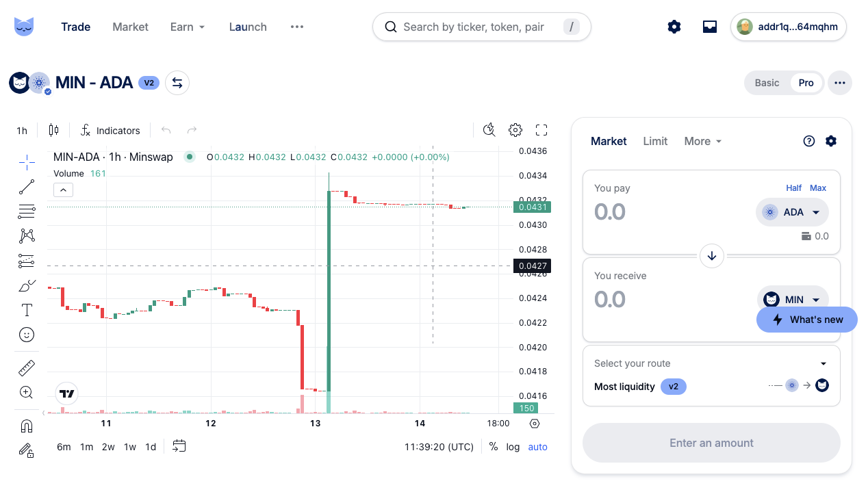
Task: Open the inbox notifications icon
Action: pyautogui.click(x=710, y=27)
